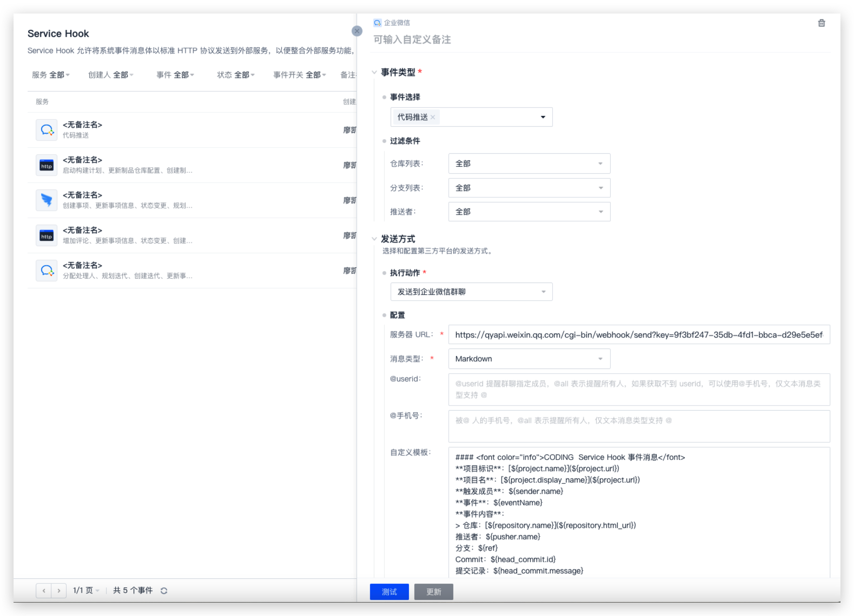Viewport: 854px width, 616px height.
Task: Click the 测试 button
Action: 389,592
